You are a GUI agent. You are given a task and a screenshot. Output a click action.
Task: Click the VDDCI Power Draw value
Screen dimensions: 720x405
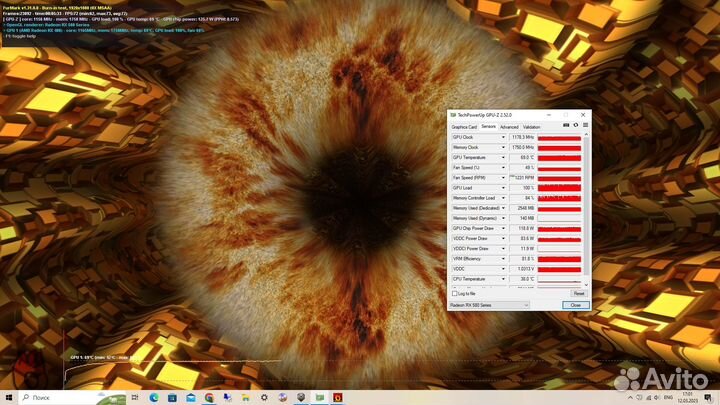click(522, 248)
